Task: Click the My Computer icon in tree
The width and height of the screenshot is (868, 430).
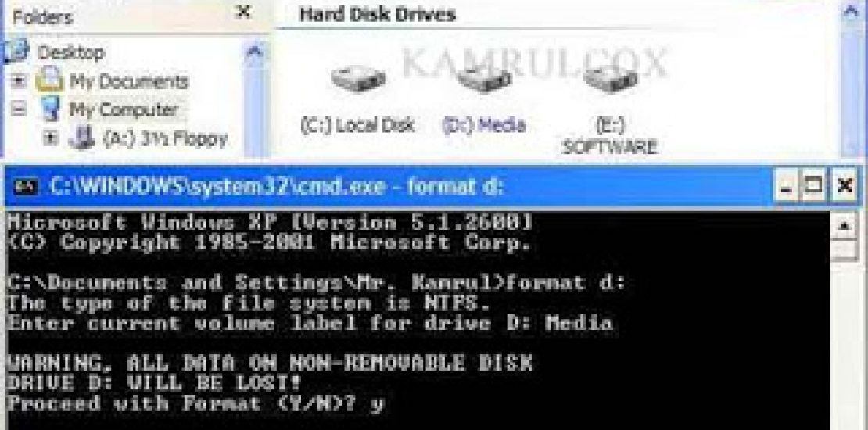Action: [51, 109]
